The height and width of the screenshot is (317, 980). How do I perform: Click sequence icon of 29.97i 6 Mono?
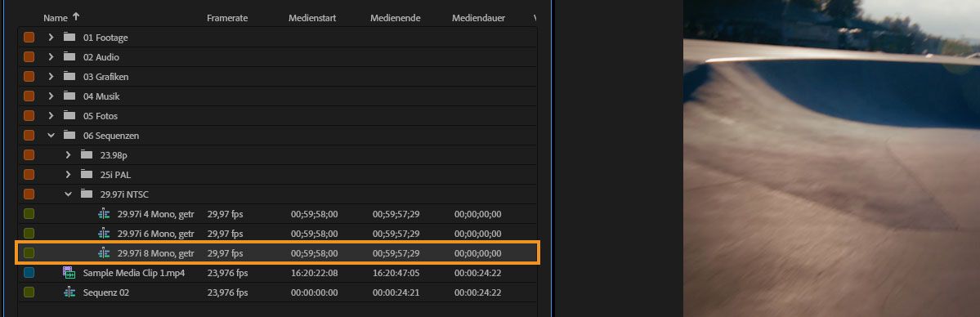click(104, 233)
